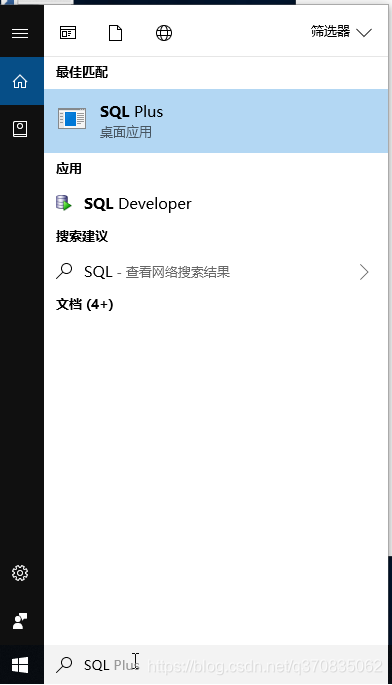392x685 pixels.
Task: Select the Home icon in sidebar
Action: point(20,81)
